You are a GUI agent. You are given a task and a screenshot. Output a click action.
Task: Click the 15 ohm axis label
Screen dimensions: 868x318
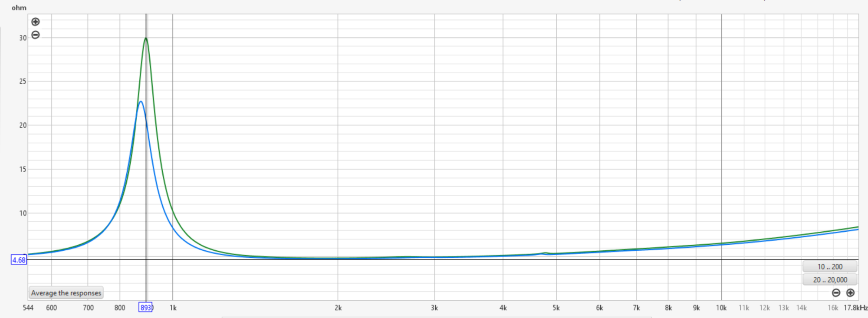click(23, 169)
